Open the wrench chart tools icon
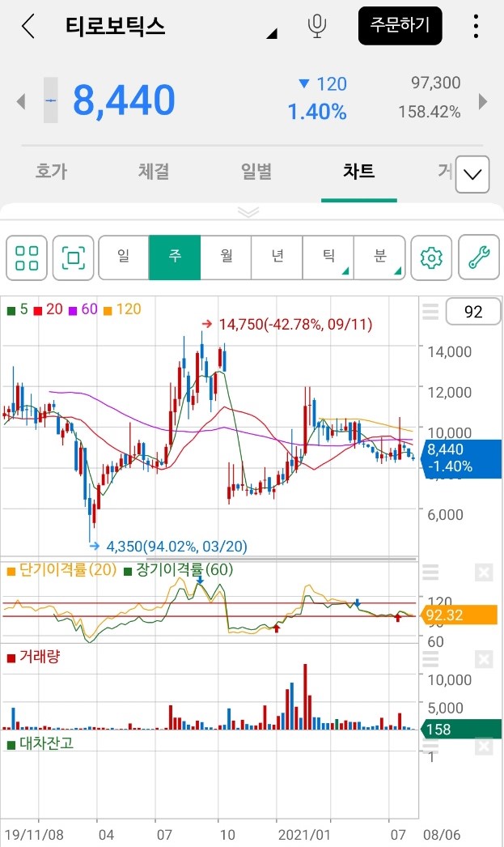504x847 pixels. (x=479, y=258)
